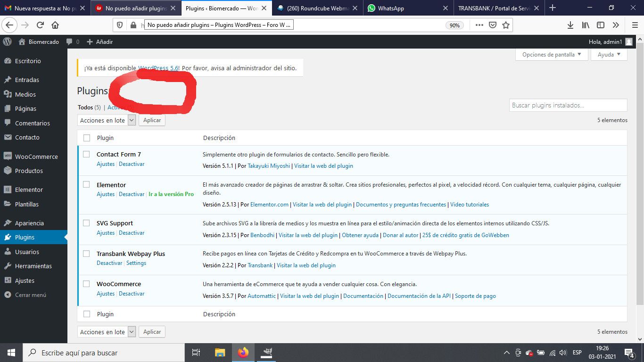644x362 pixels.
Task: Switch to the TRANSBANK portal tab
Action: [x=498, y=8]
